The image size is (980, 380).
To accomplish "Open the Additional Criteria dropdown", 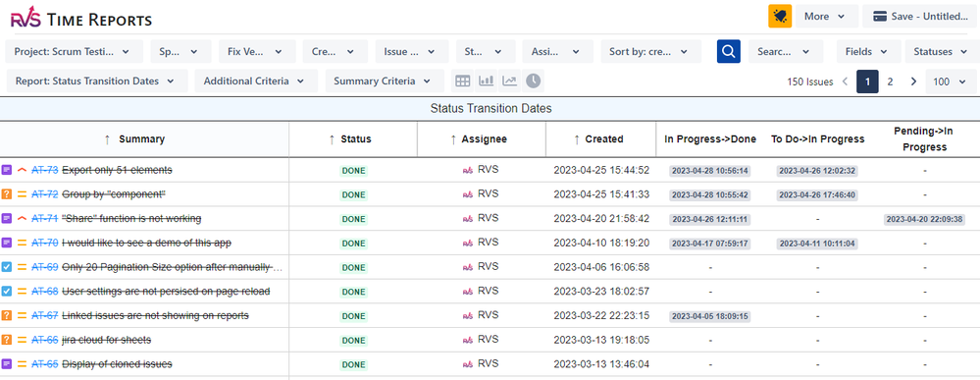I will click(x=256, y=81).
